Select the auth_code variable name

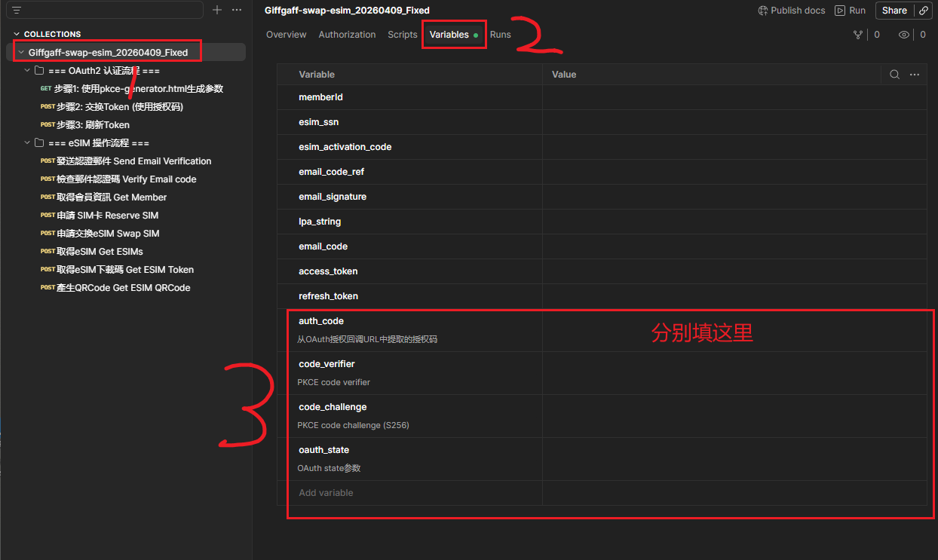point(321,321)
